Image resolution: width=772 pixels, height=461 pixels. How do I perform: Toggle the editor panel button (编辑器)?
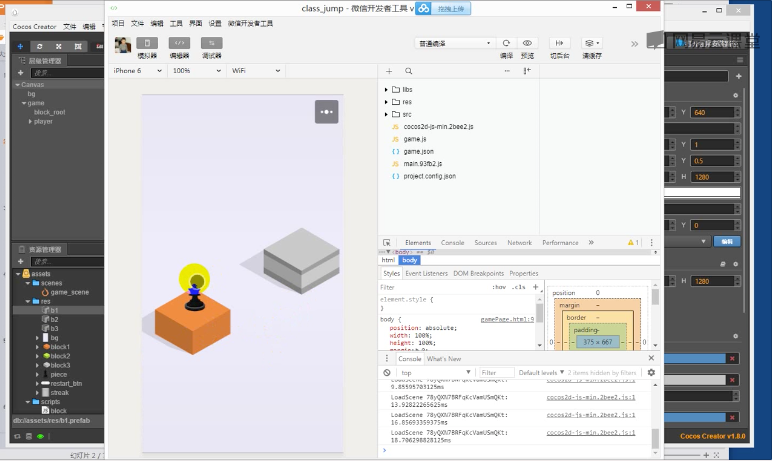coord(179,43)
